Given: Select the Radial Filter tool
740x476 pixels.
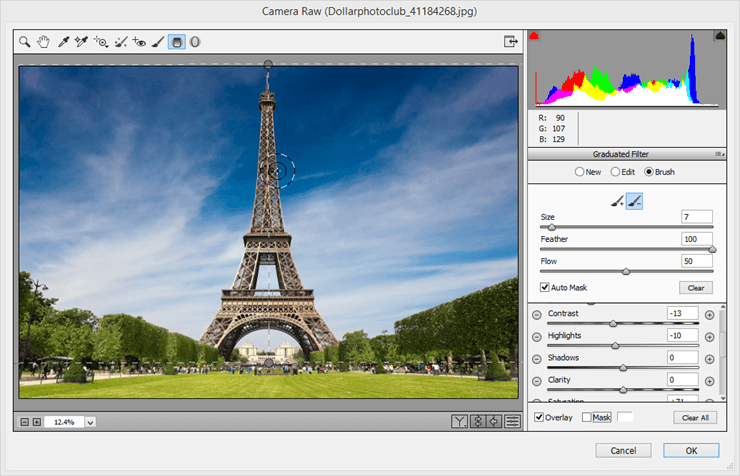Looking at the screenshot, I should pos(195,42).
